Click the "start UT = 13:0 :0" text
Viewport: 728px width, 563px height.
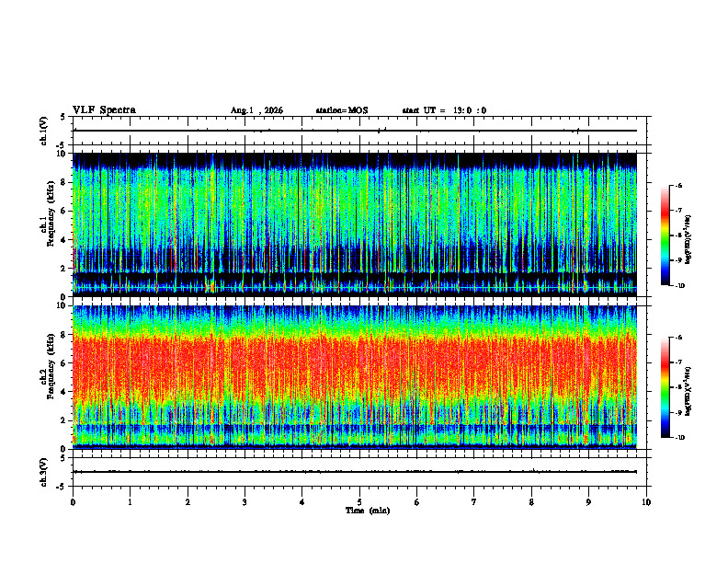[444, 110]
